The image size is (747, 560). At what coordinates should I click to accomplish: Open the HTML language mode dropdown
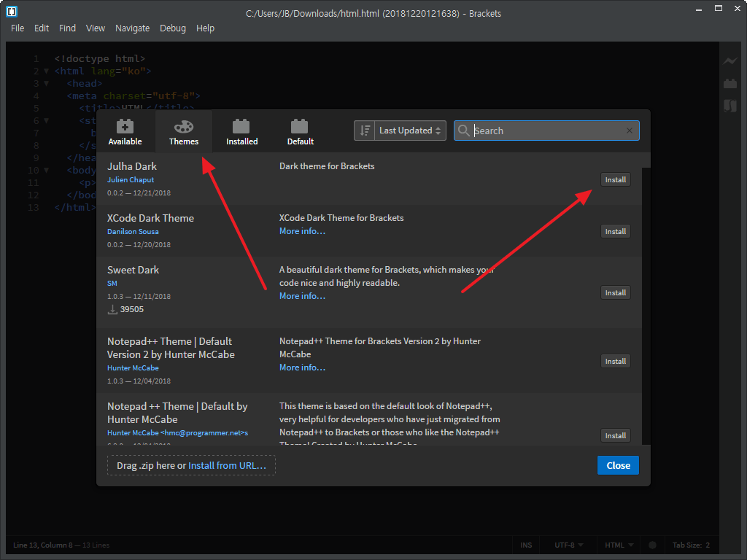point(619,545)
